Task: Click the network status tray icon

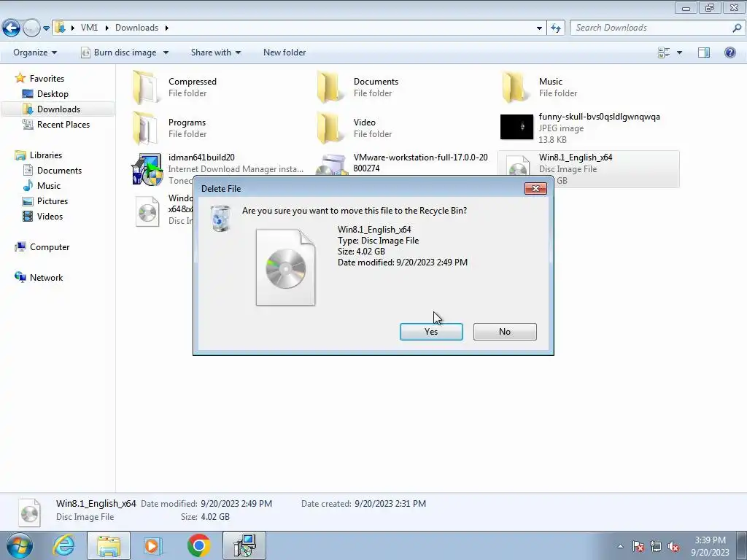Action: point(656,546)
